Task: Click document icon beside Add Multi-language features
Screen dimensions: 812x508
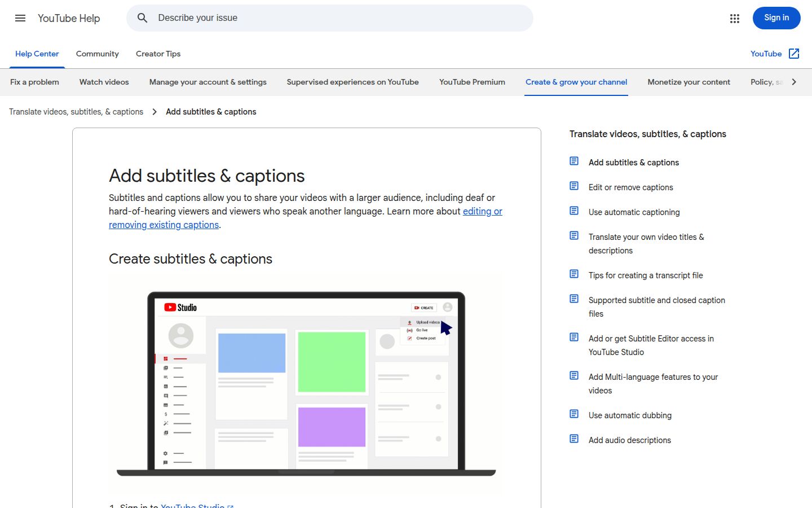Action: [574, 376]
